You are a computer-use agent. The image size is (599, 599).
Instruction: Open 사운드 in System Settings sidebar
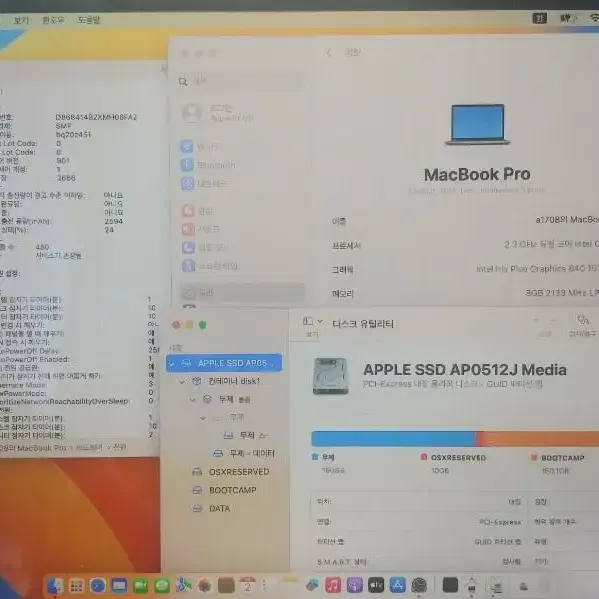point(201,229)
